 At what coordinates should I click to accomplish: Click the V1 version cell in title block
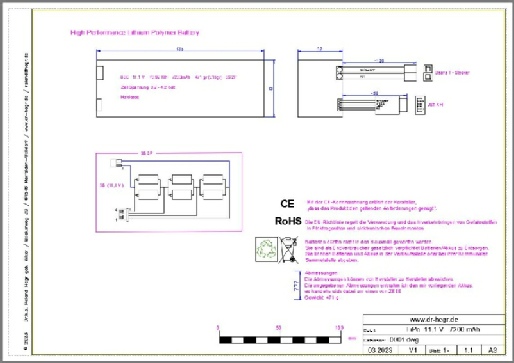[x=413, y=350]
